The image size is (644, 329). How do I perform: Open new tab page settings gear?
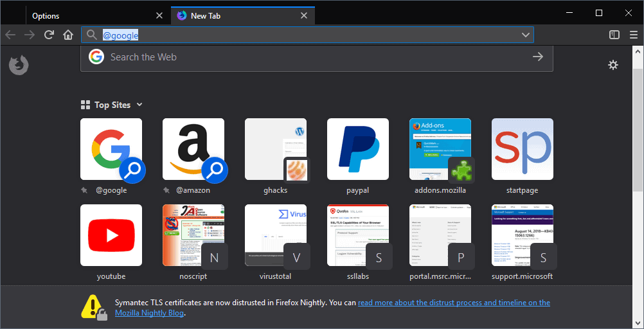613,65
